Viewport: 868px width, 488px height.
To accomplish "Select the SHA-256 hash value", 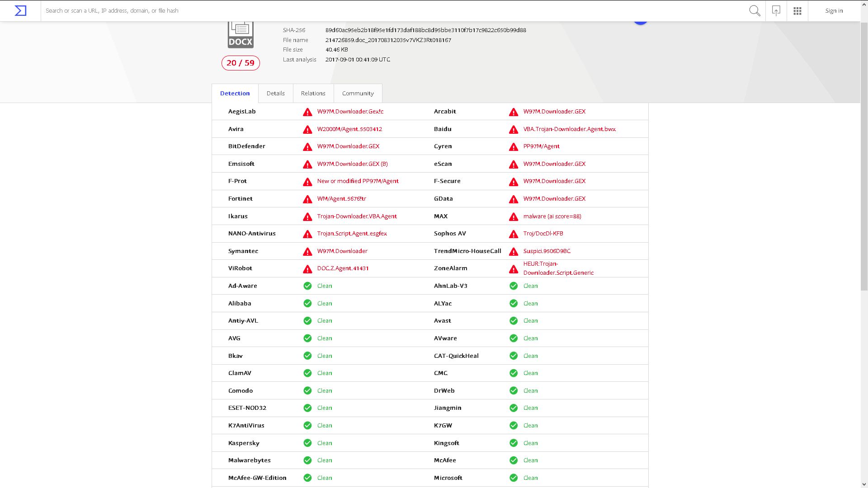I will [x=426, y=30].
